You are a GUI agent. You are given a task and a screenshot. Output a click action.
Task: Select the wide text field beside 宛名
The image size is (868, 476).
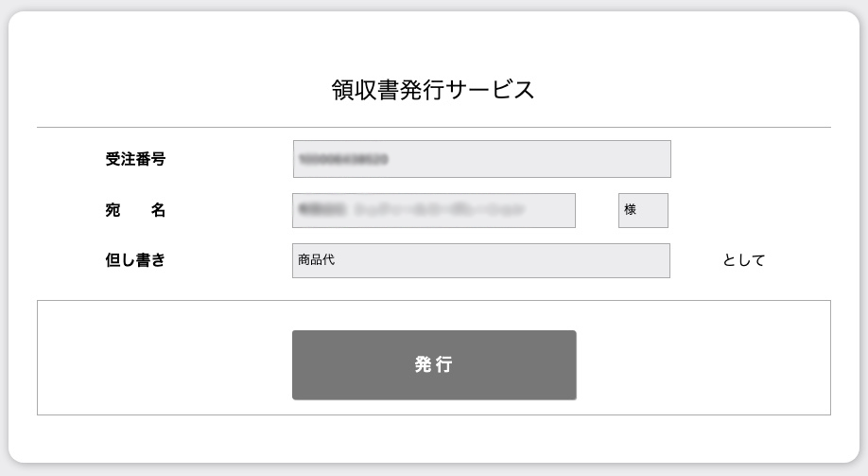click(434, 210)
